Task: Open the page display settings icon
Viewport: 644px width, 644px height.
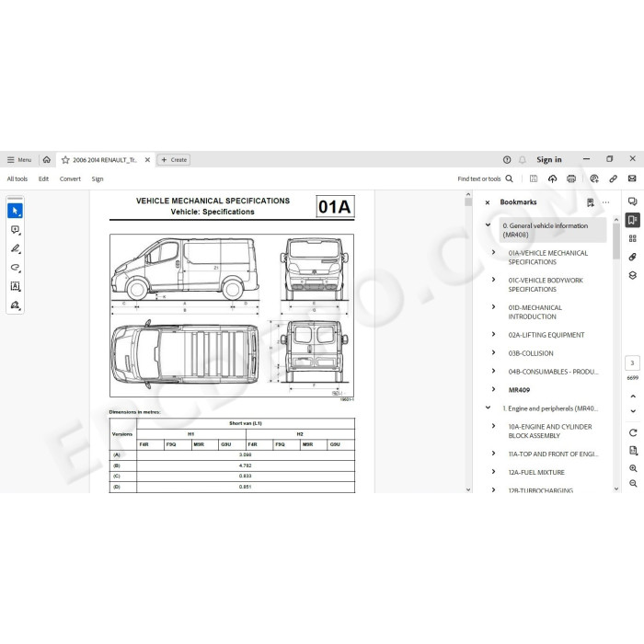Action: coord(633,451)
